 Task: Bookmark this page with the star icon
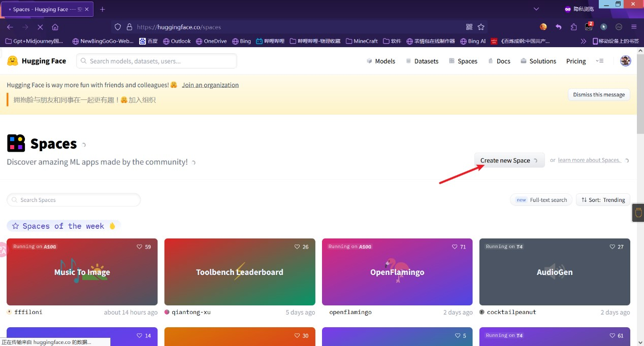481,27
